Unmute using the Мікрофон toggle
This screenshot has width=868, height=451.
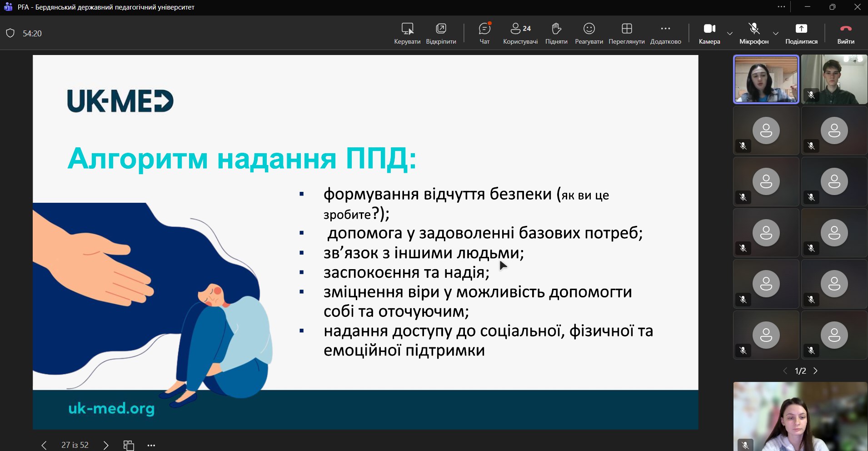(754, 33)
